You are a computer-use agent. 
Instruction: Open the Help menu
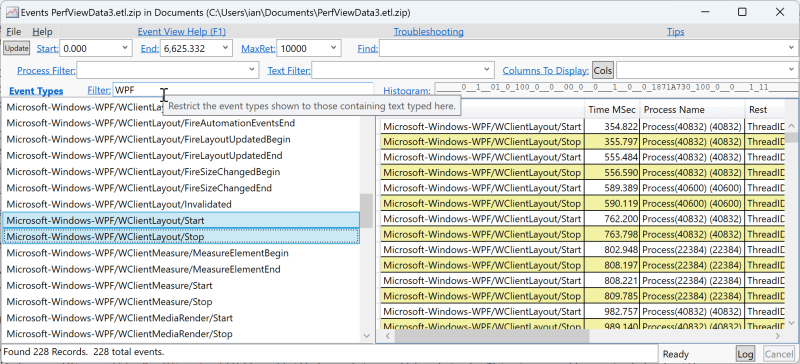42,32
